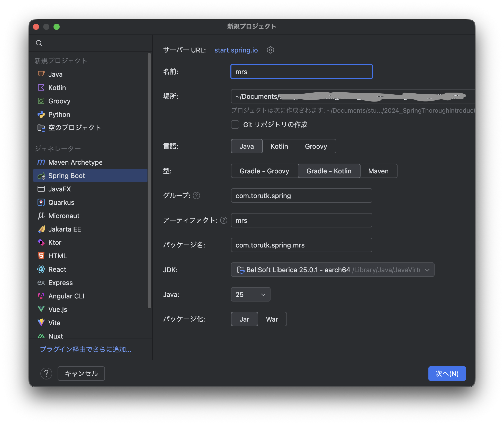Choose Maven as the build type
Image resolution: width=504 pixels, height=425 pixels.
click(378, 171)
